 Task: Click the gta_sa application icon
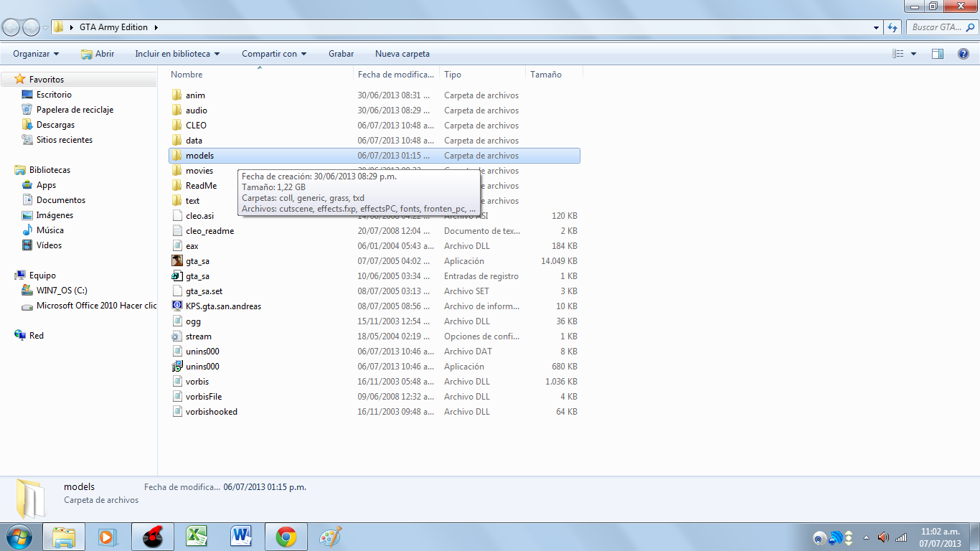[x=177, y=261]
